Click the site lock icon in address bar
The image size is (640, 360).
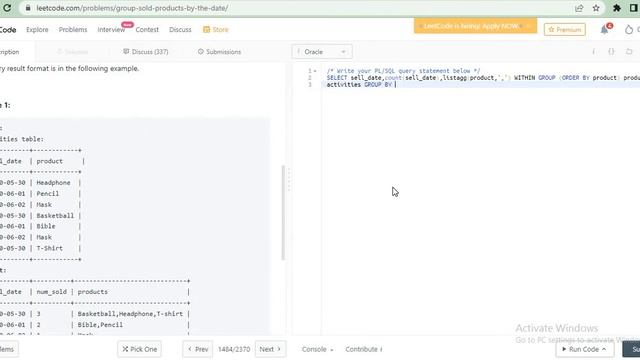point(28,8)
